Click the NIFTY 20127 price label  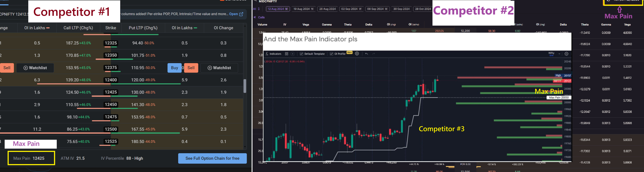[x=562, y=81]
